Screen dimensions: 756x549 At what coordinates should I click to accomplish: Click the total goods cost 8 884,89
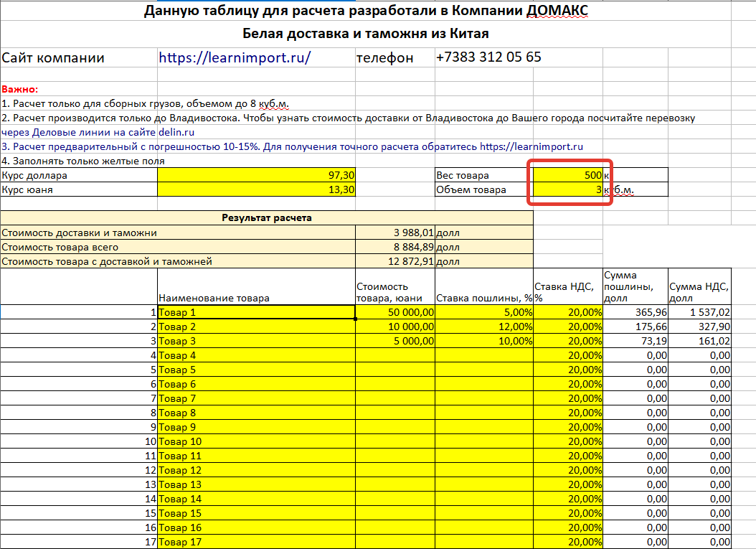[x=394, y=246]
